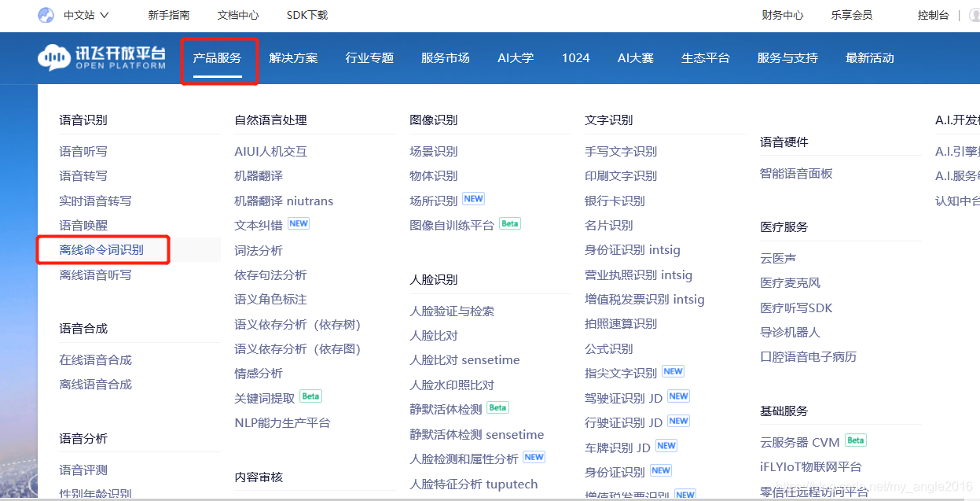Open 人脸验证与检索 service
The image size is (980, 501).
point(452,311)
